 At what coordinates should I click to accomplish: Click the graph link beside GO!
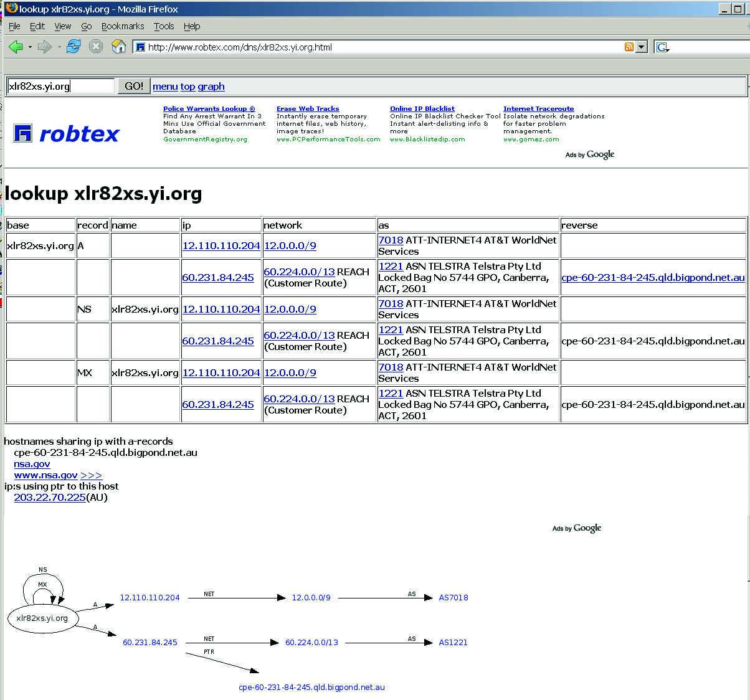coord(211,87)
